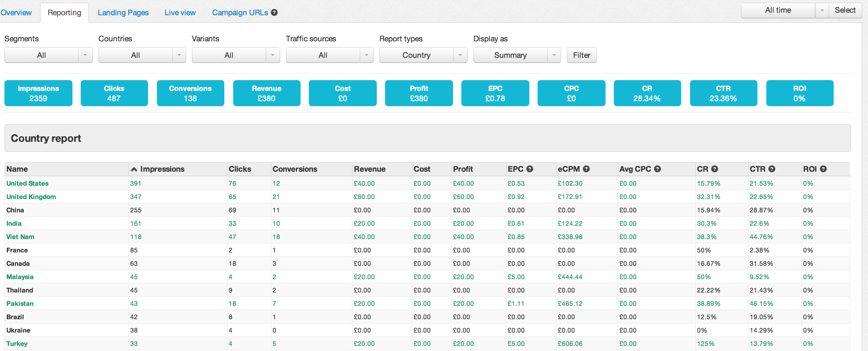Open the Live view tab

[x=180, y=12]
